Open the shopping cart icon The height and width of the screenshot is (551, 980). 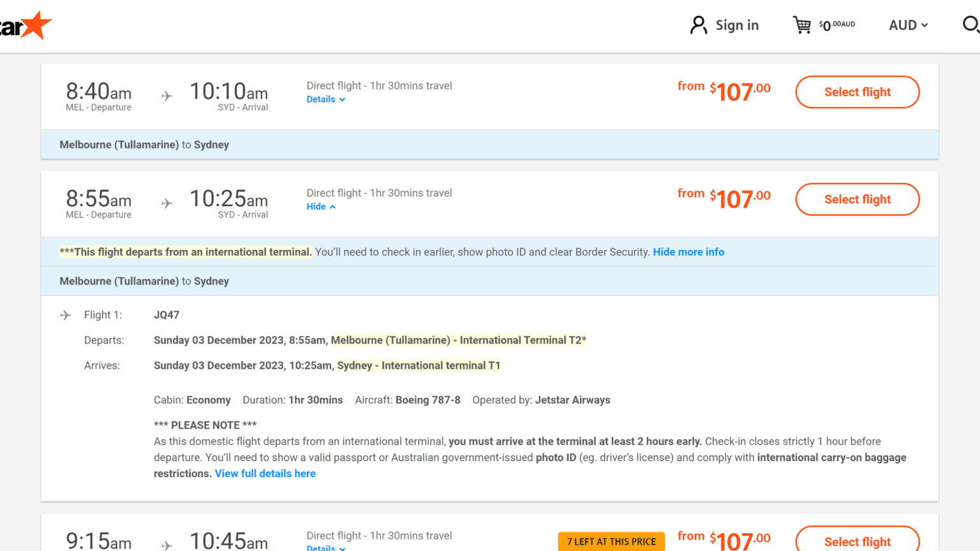pyautogui.click(x=801, y=25)
